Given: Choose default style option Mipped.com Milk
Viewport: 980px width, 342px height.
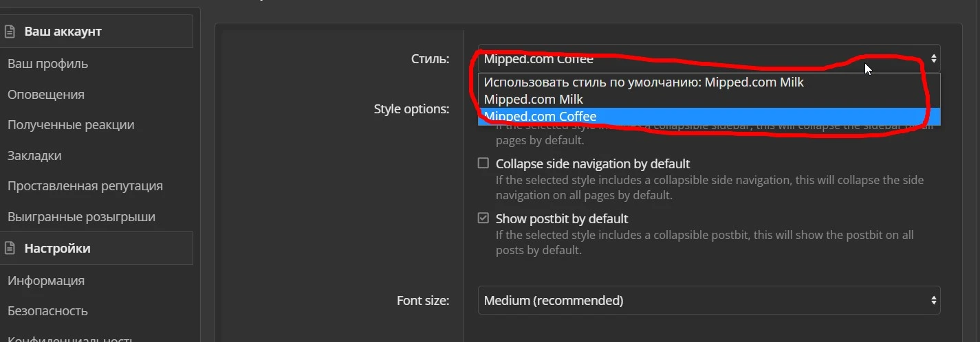Looking at the screenshot, I should pyautogui.click(x=709, y=82).
